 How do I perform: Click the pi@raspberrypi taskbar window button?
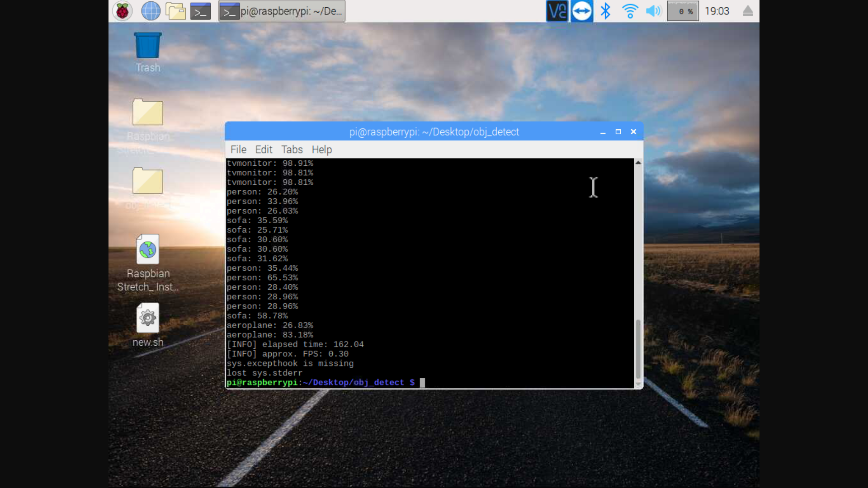coord(282,11)
